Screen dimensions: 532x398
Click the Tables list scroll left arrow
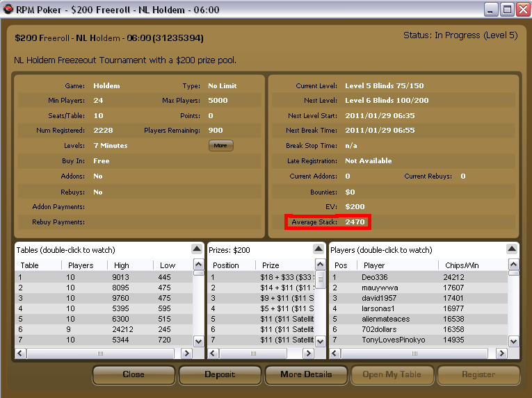coord(20,354)
